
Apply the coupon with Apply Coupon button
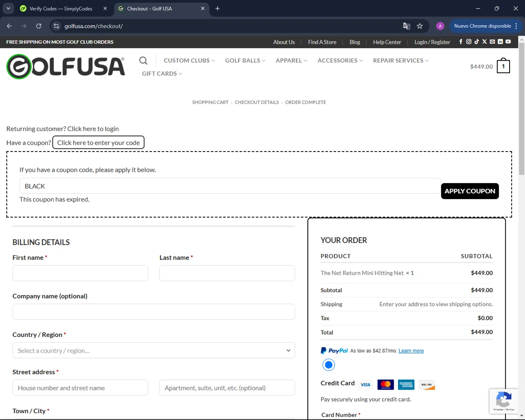point(470,191)
